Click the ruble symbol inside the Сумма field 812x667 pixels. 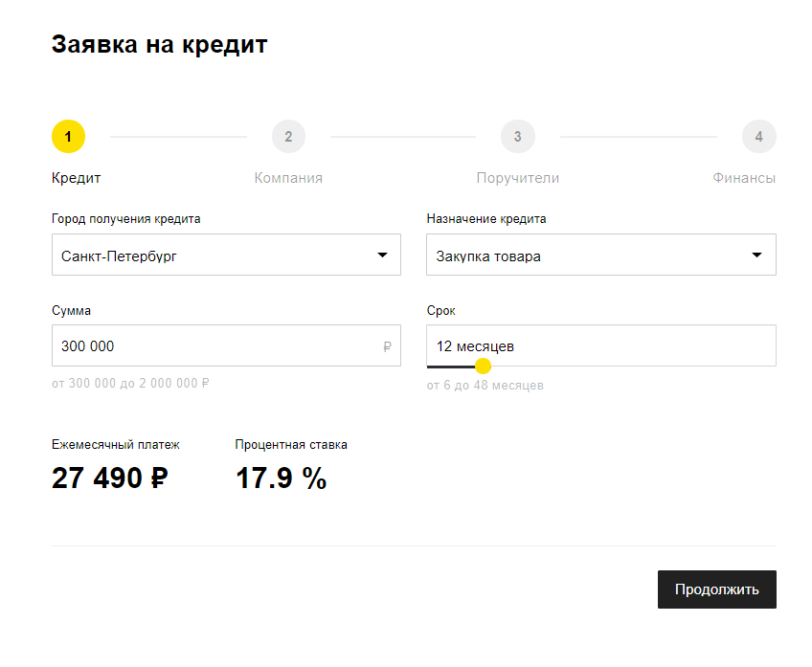388,345
